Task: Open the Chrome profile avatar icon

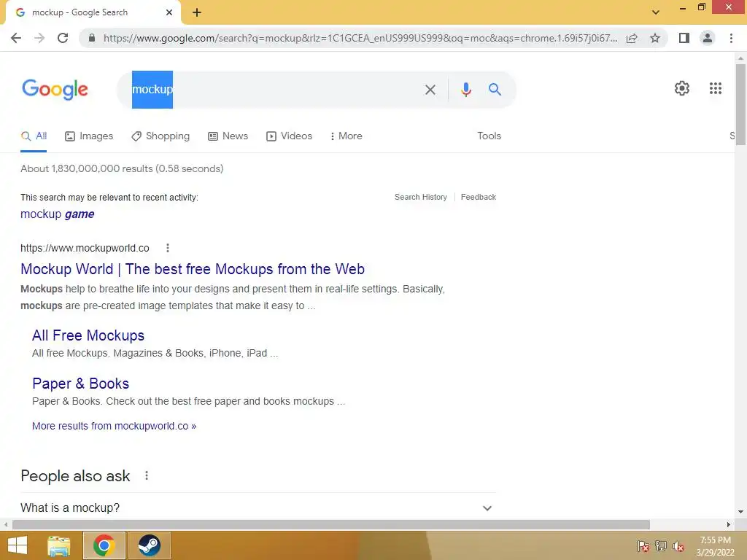Action: pos(708,38)
